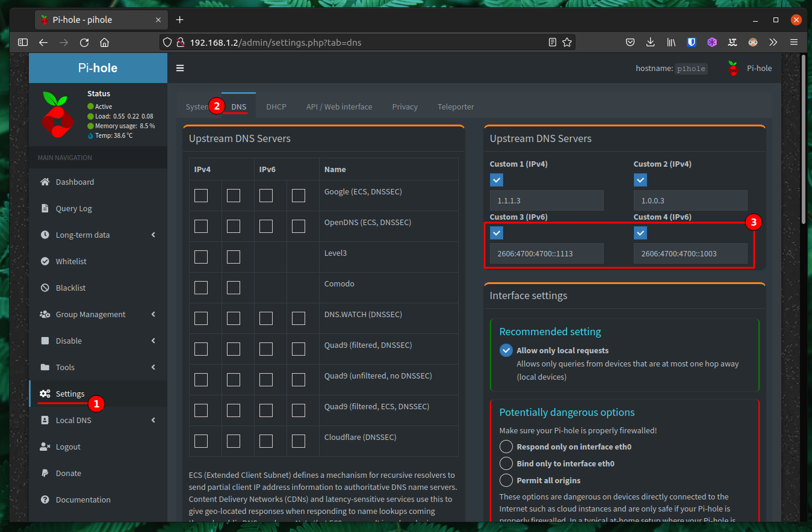This screenshot has width=812, height=532.
Task: Click the Tools folder icon
Action: tap(45, 367)
